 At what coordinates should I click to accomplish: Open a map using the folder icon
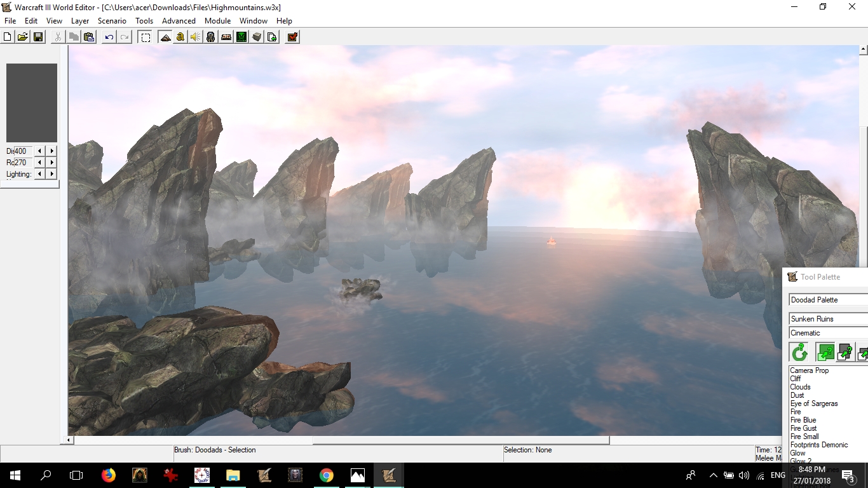point(23,37)
